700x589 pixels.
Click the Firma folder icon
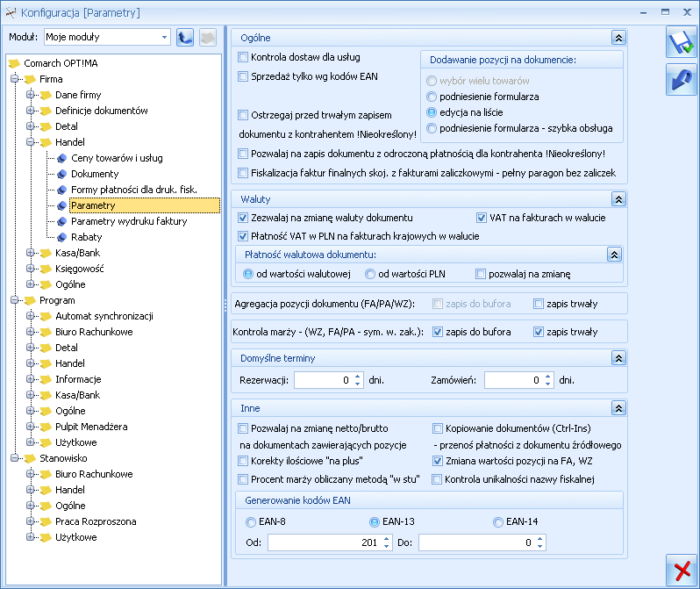coord(31,79)
